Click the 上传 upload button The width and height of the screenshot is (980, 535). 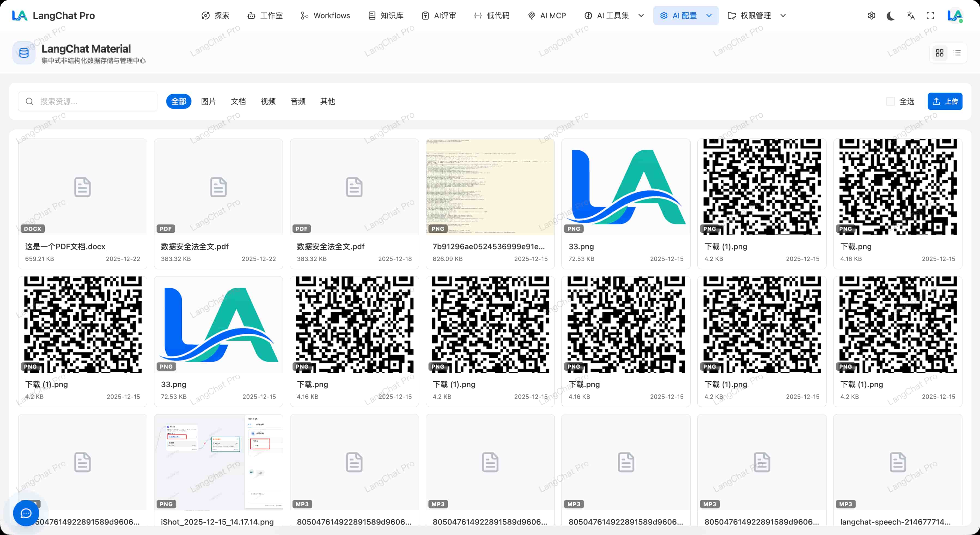coord(945,101)
